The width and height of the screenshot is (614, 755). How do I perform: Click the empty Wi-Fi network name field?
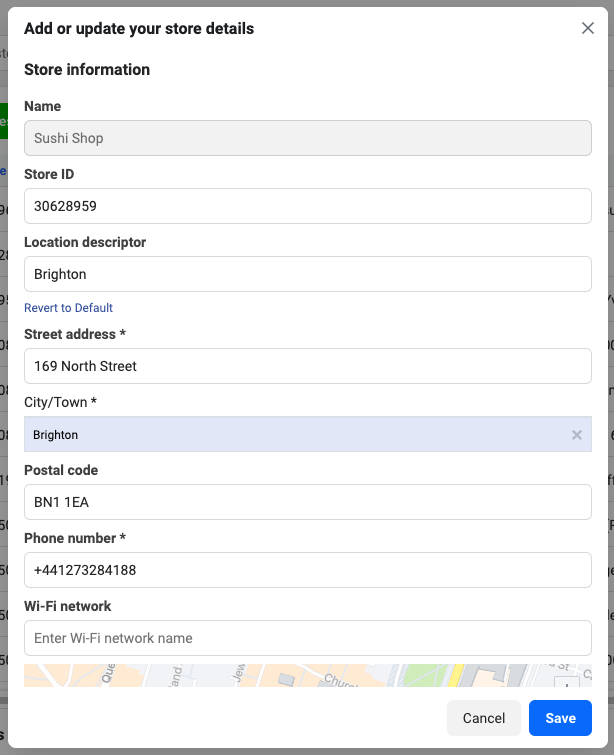(308, 638)
